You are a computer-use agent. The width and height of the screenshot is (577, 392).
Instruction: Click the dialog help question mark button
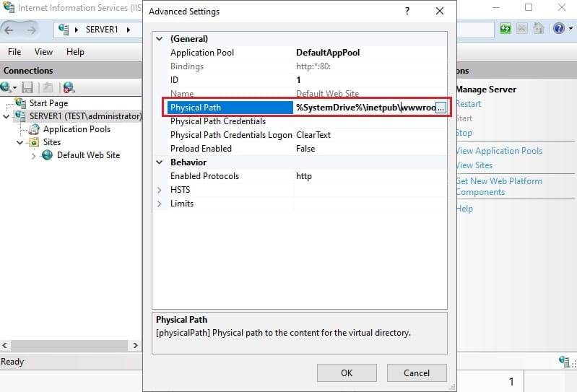coord(407,11)
